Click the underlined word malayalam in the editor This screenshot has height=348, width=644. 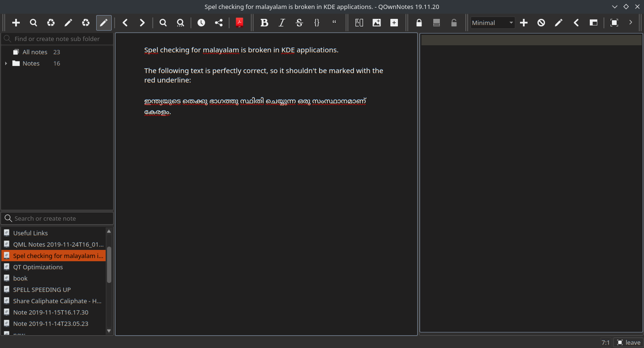[221, 50]
